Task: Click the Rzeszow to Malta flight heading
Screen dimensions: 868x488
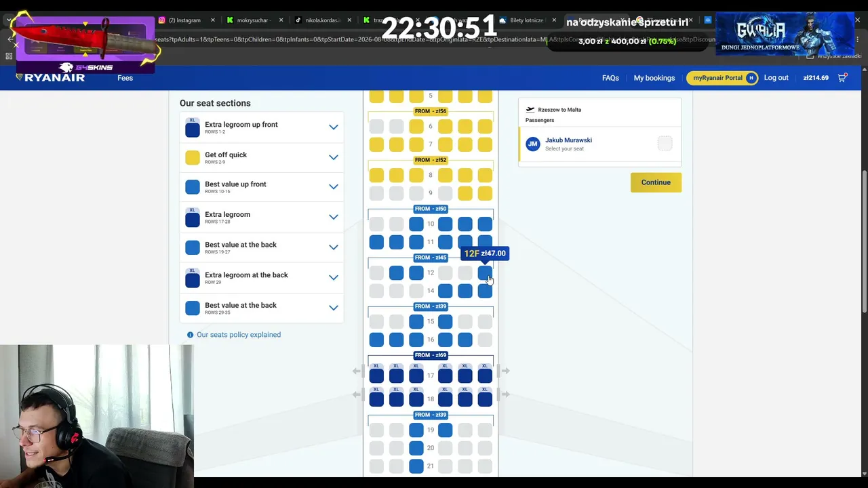Action: point(559,110)
